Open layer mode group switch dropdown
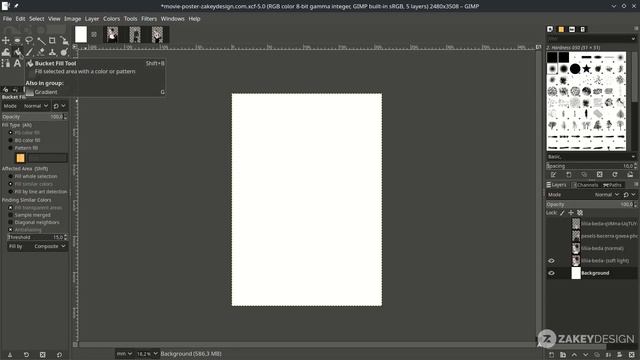The width and height of the screenshot is (640, 360). 630,195
